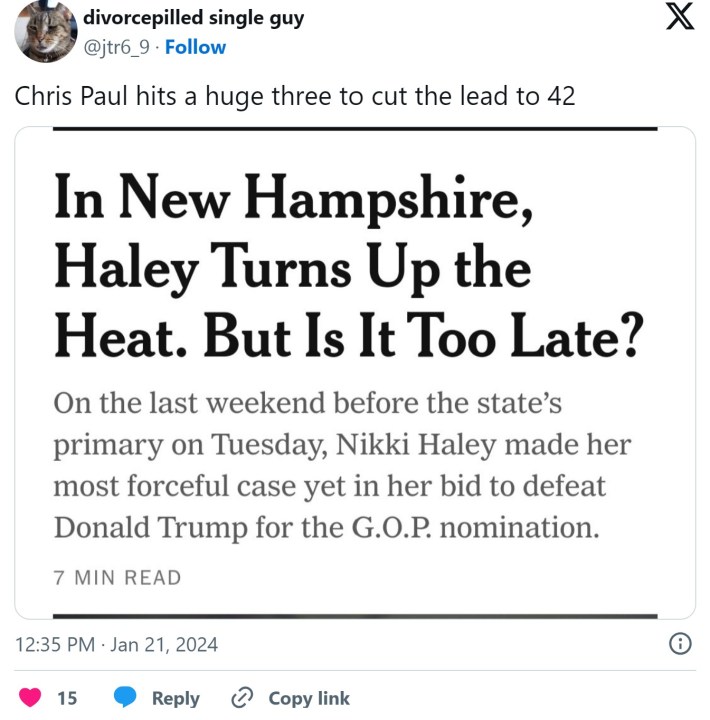Image resolution: width=710 pixels, height=720 pixels.
Task: Click the 'Haley Turns Up the' headline line
Action: click(292, 270)
